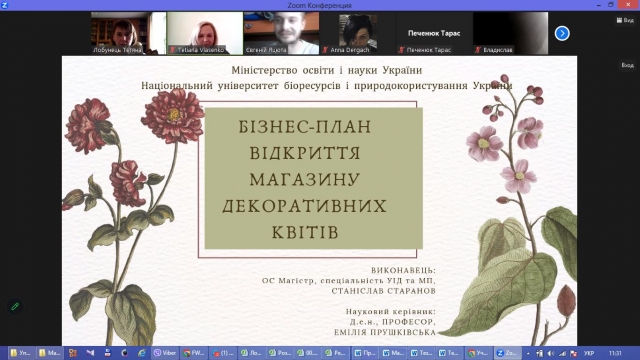Open the Уп... folder taskbar button
This screenshot has width=640, height=360.
(x=21, y=353)
